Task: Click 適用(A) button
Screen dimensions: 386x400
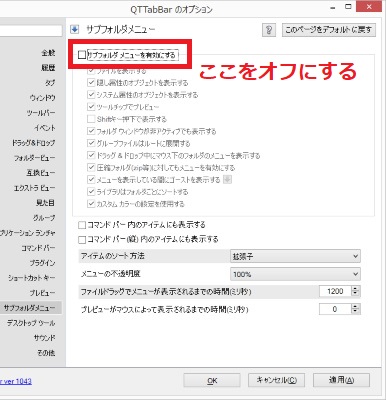Action: pos(341,380)
